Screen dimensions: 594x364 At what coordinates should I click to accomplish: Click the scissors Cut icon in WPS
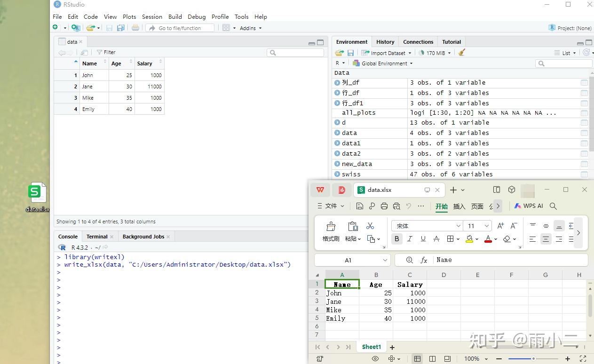pos(370,226)
